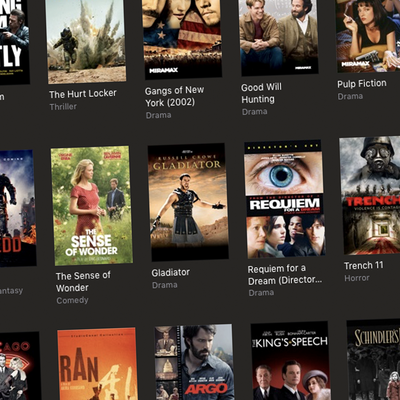Select the Dredd movie poster

[17, 208]
